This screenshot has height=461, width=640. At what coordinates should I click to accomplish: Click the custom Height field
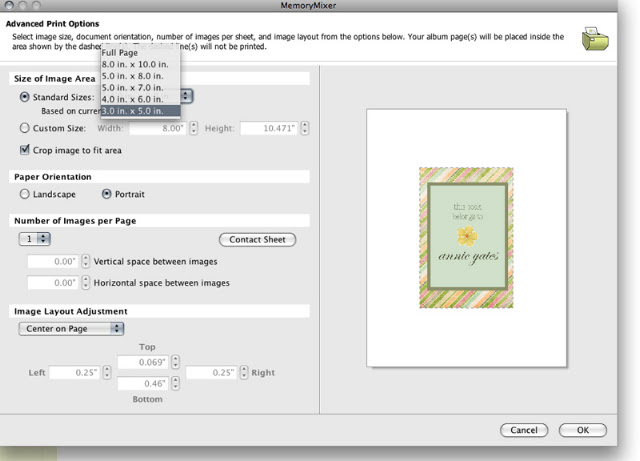click(x=270, y=128)
